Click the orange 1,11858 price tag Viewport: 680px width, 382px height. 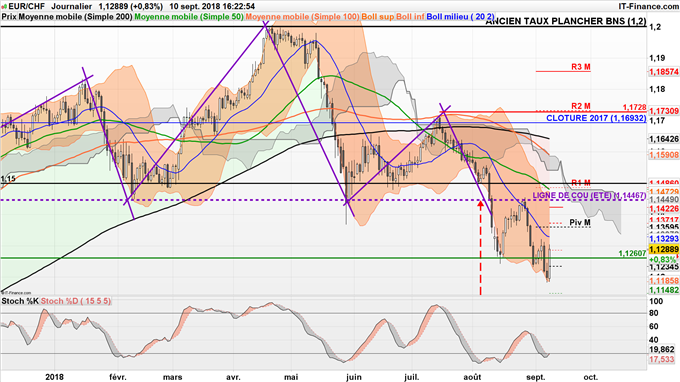click(664, 281)
